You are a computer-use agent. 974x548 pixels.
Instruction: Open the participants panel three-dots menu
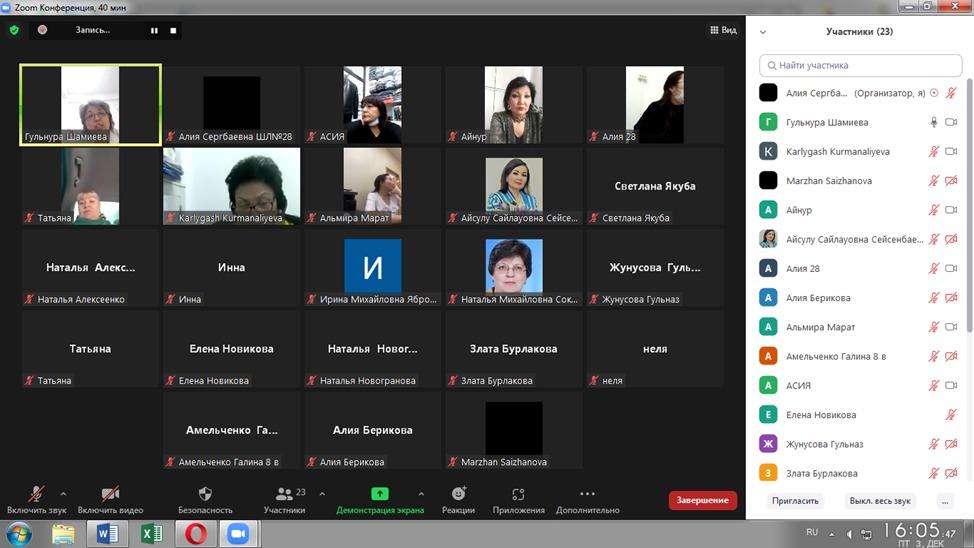945,500
